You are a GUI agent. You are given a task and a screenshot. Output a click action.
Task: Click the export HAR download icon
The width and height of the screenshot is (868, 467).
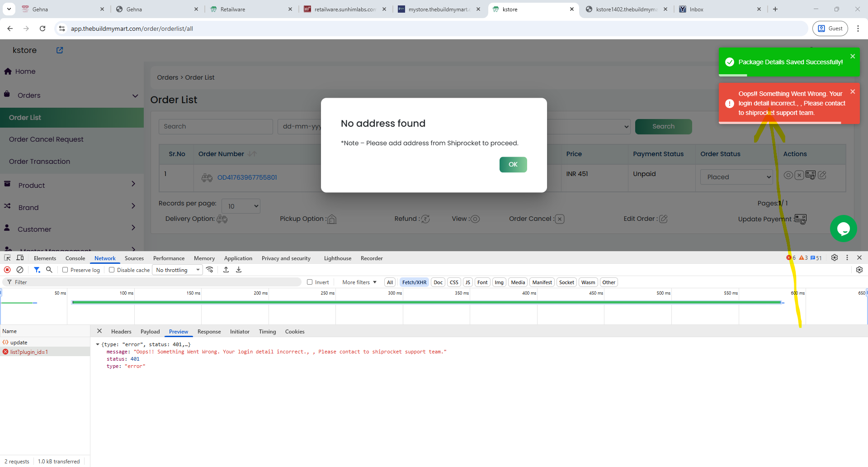[239, 270]
